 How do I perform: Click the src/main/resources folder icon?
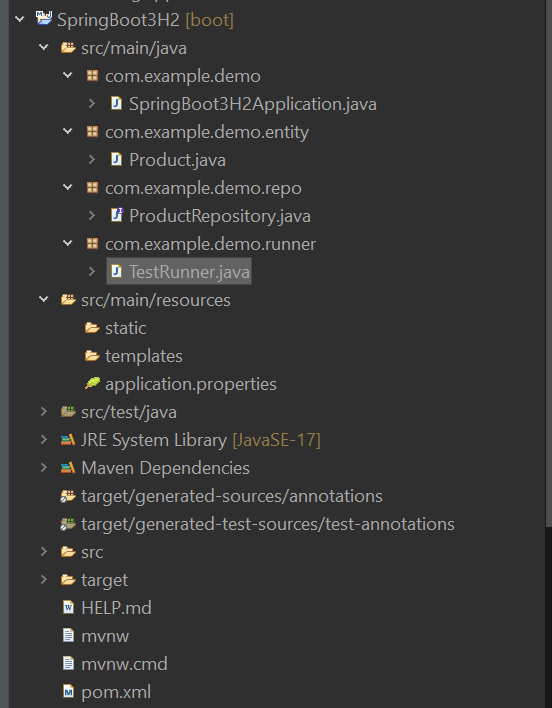point(68,299)
